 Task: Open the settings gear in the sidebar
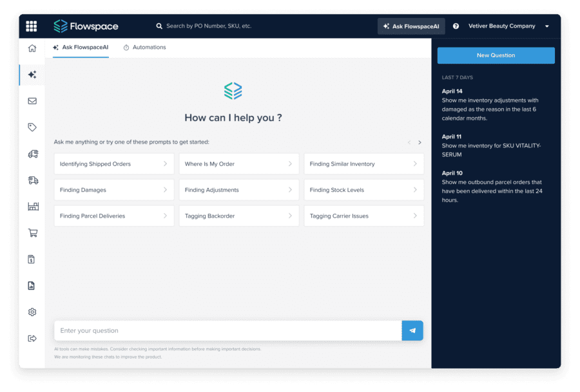tap(32, 312)
